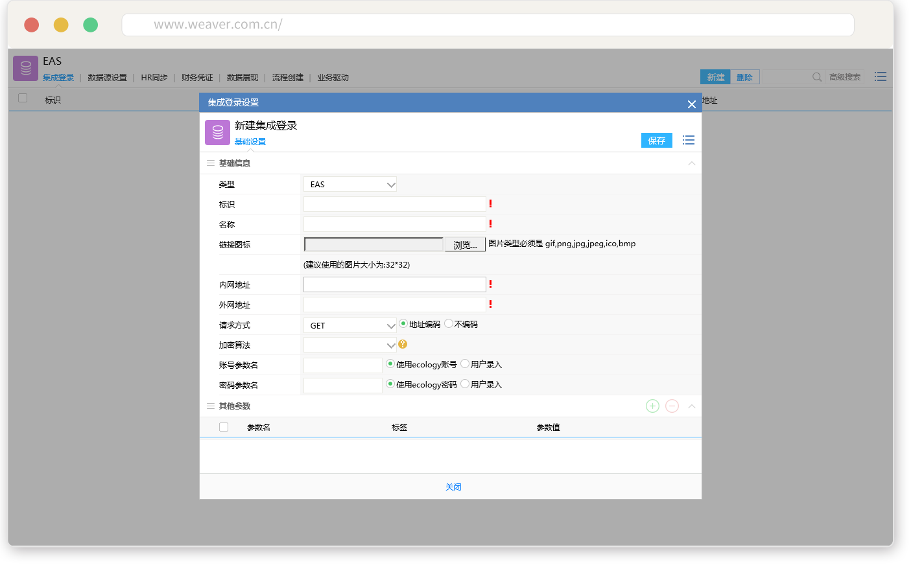The width and height of the screenshot is (924, 567).
Task: Select the 不编码 radio option
Action: pyautogui.click(x=449, y=324)
